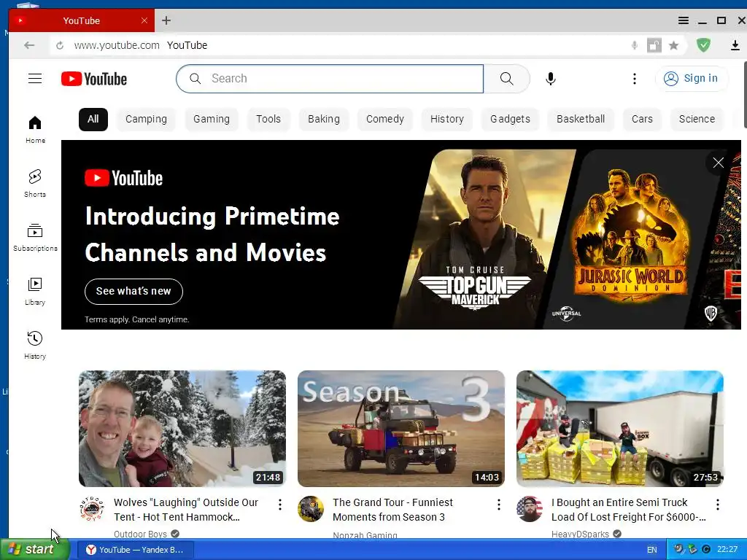Open the Semi Truck freight video thumbnail
Viewport: 747px width, 560px height.
click(x=620, y=429)
